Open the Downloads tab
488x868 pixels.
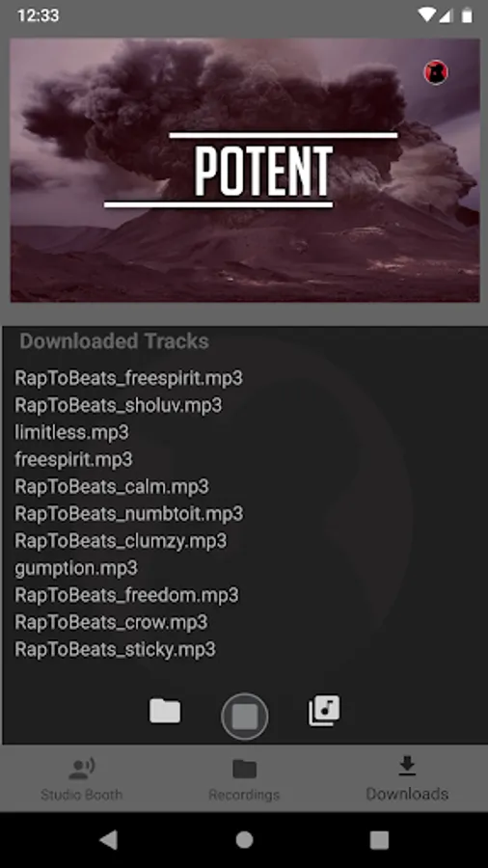point(407,779)
